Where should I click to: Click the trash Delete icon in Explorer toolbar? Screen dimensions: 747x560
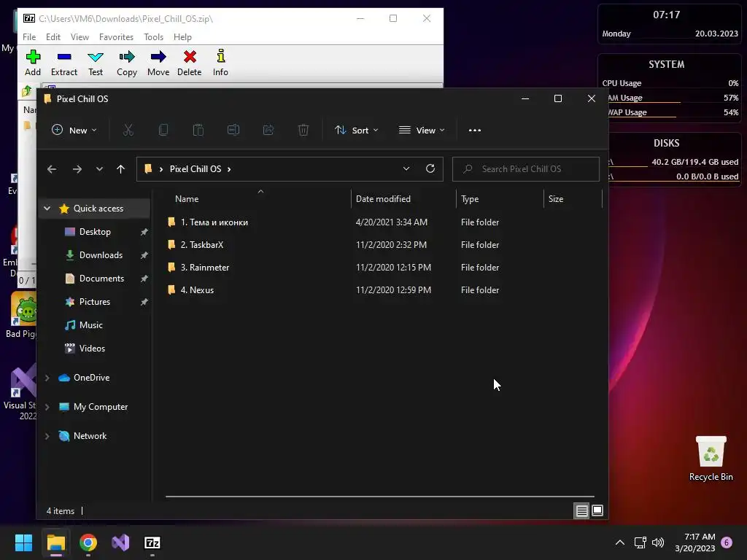click(303, 130)
